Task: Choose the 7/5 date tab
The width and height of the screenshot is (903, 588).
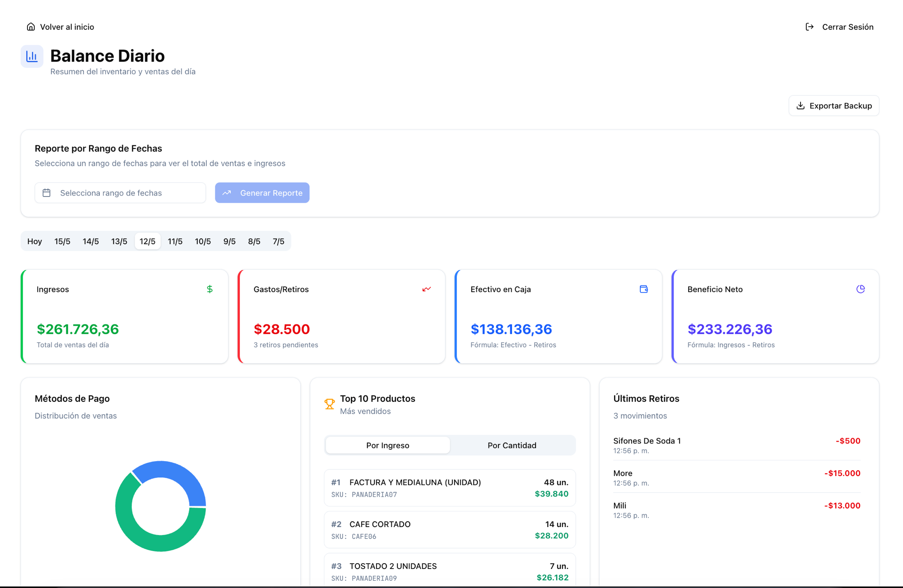Action: tap(279, 241)
